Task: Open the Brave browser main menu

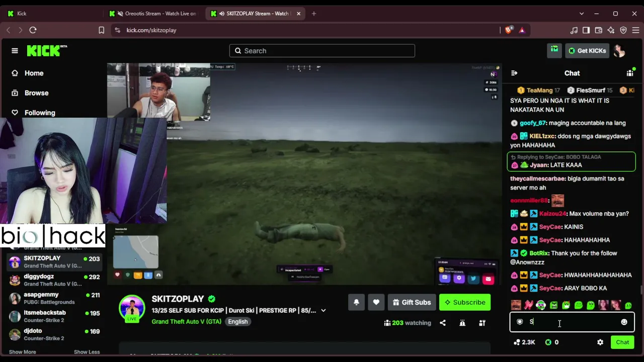Action: 636,30
